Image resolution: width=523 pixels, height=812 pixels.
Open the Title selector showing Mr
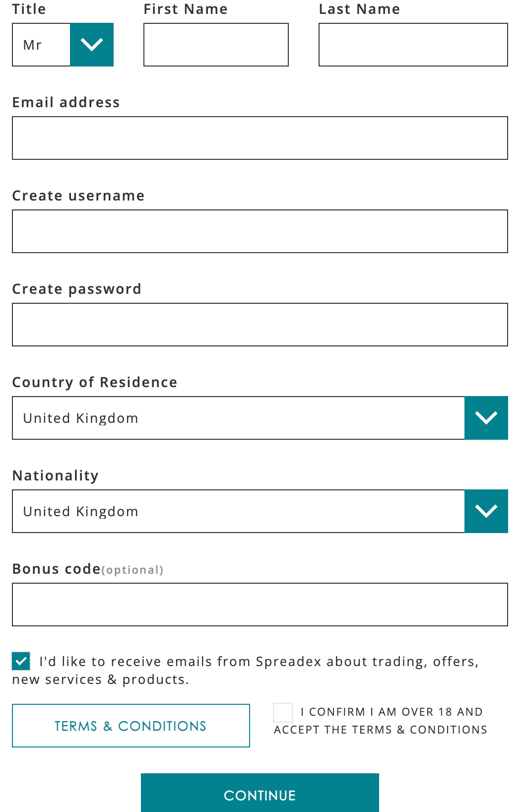point(42,45)
